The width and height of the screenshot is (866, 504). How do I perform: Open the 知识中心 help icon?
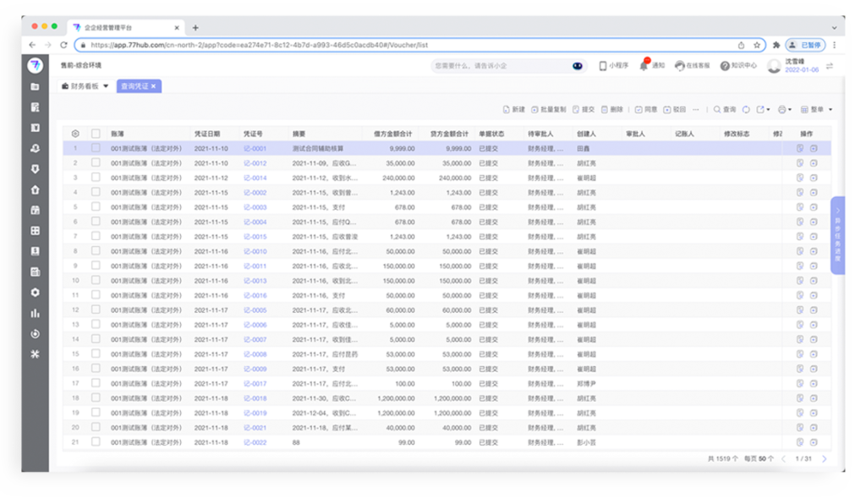click(x=725, y=66)
